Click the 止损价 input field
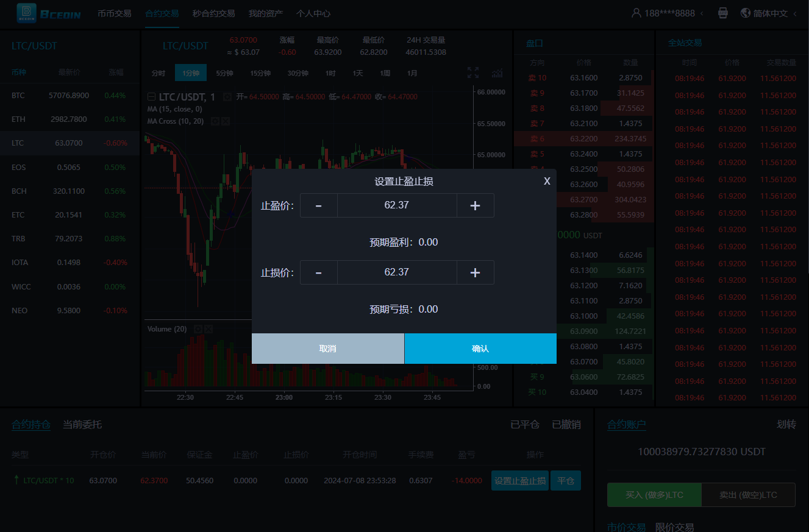 [397, 272]
